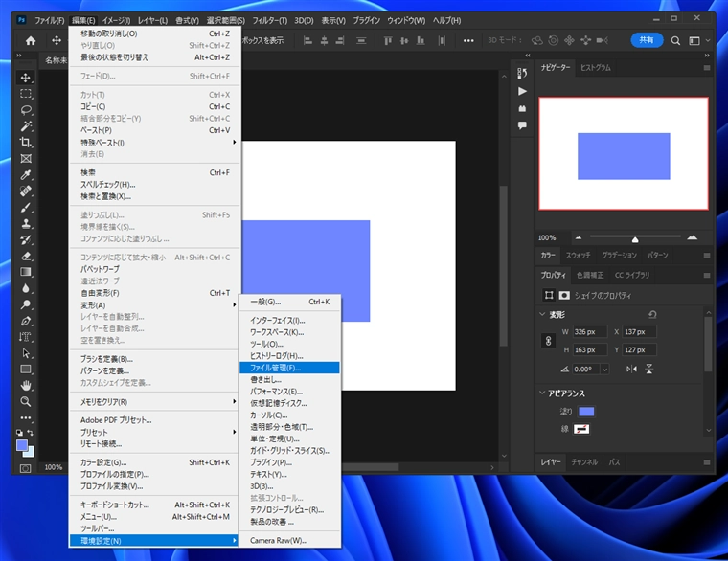Open rotation angle dropdown
728x561 pixels.
604,370
